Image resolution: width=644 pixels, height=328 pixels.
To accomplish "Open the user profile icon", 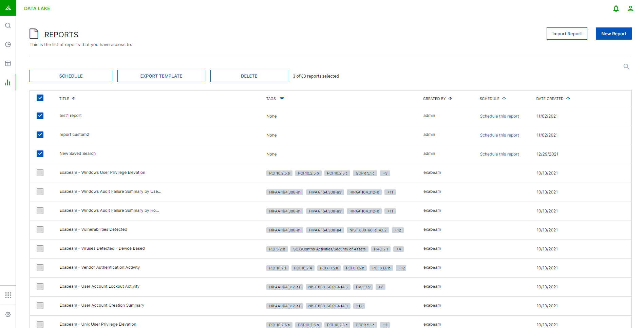I will click(630, 8).
